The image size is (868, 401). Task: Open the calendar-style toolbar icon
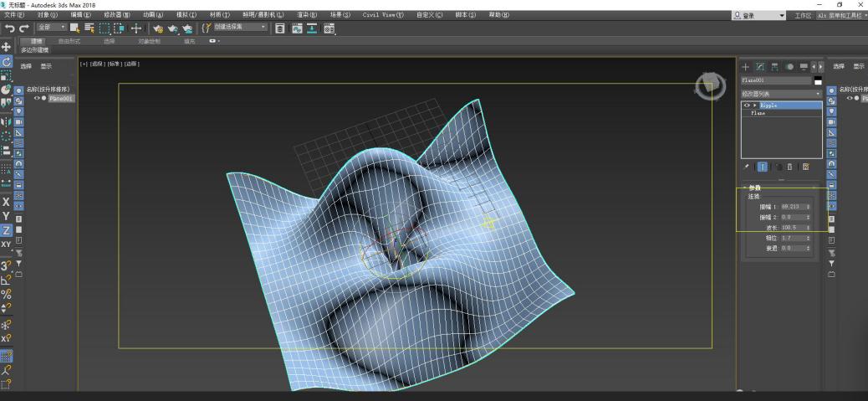coord(329,28)
